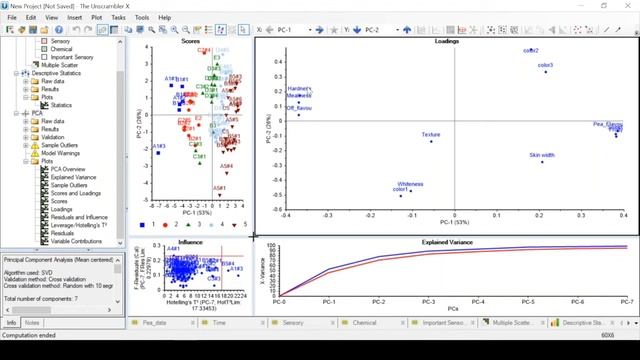Expand Results under Descriptive Statistics
The image size is (640, 360).
pyautogui.click(x=26, y=89)
